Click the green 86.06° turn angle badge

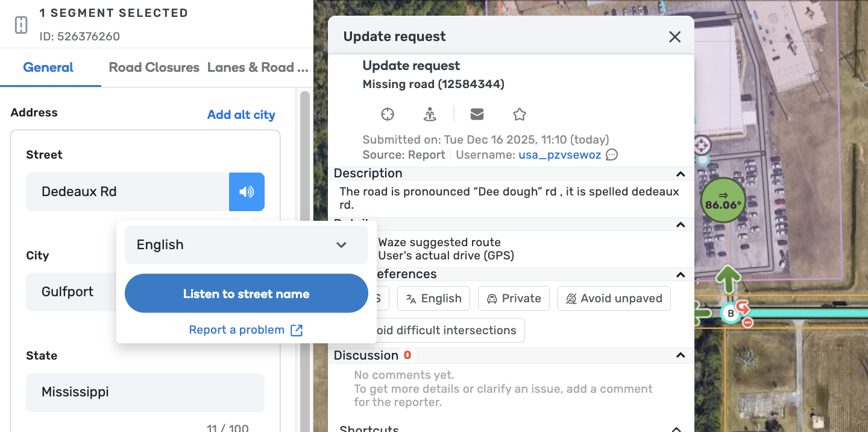723,200
